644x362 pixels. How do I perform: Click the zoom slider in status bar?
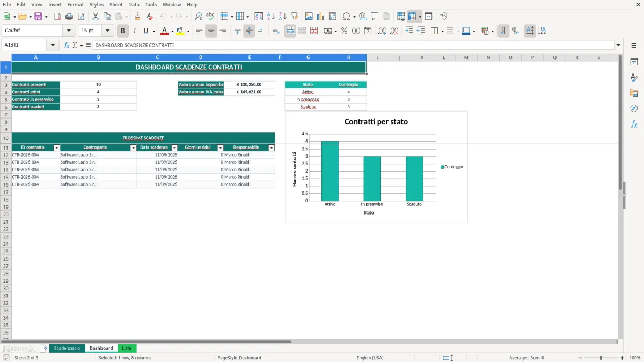pos(601,358)
